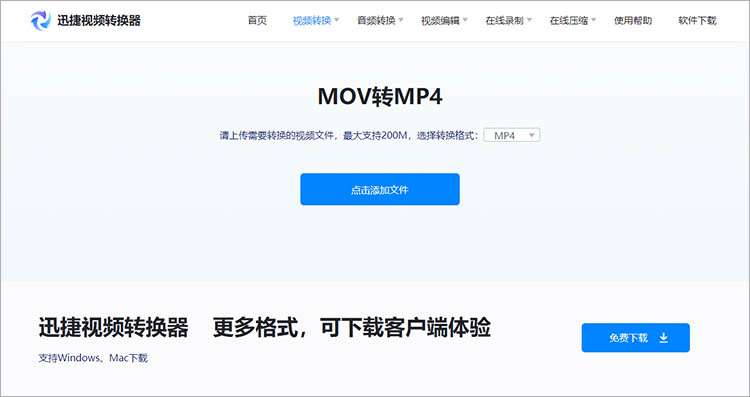Click the 迅捷视频转换器 logo icon
The image size is (750, 397).
click(40, 21)
